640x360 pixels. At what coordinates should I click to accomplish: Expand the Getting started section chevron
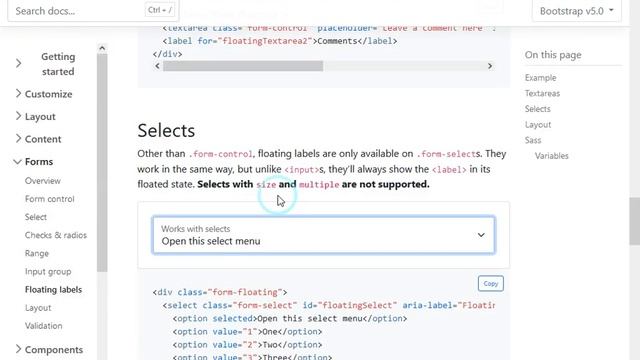tap(18, 64)
